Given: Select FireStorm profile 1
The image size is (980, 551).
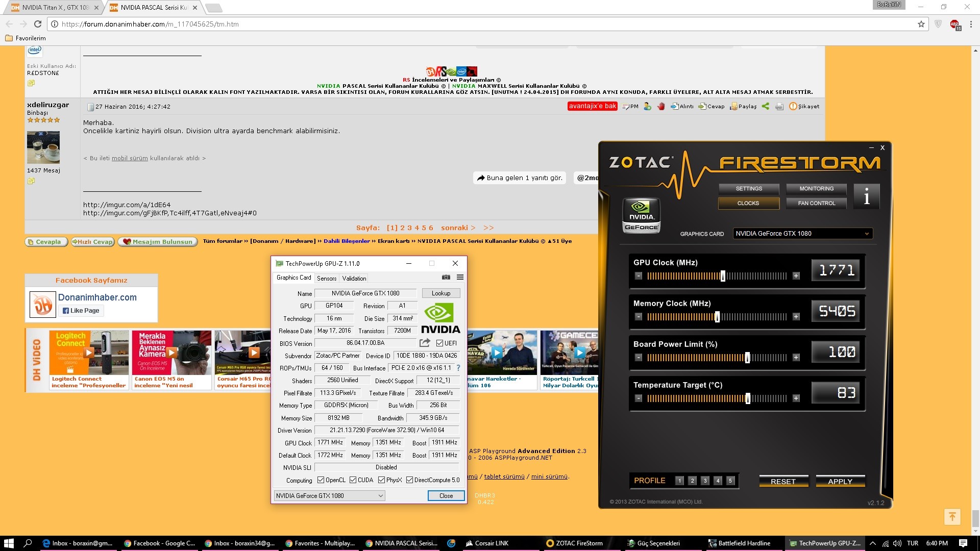Looking at the screenshot, I should [x=679, y=481].
